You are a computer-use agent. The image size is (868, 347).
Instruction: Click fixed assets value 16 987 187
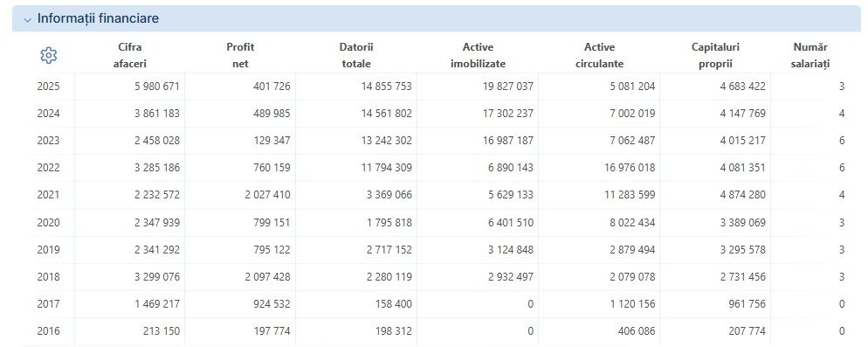pyautogui.click(x=508, y=141)
